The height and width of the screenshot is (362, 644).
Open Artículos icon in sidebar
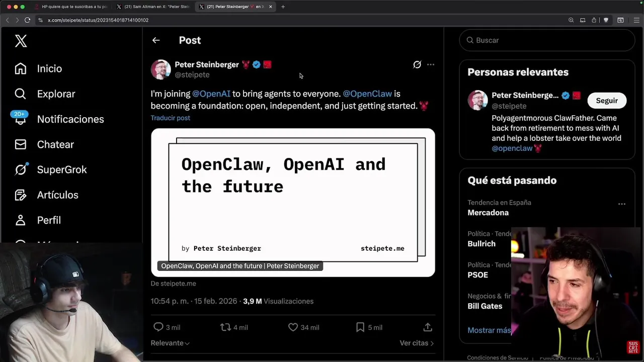click(x=20, y=195)
